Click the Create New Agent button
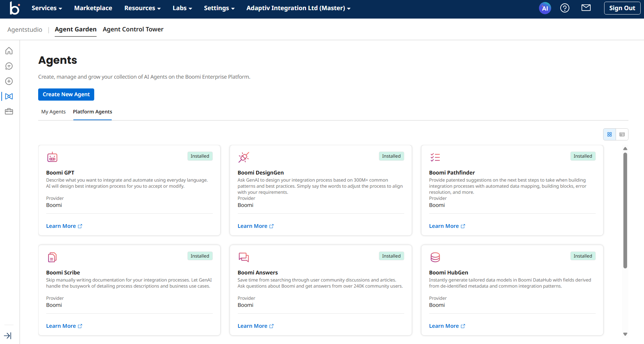Image resolution: width=644 pixels, height=344 pixels. [66, 95]
